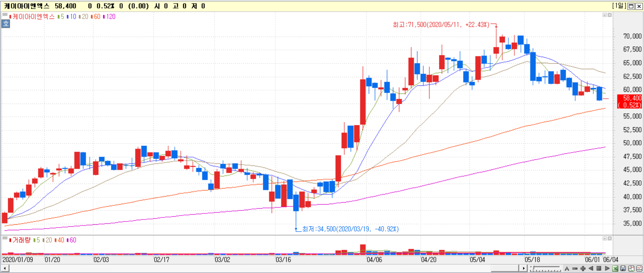The height and width of the screenshot is (273, 644).
Task: Click the 0.52% change value in header
Action: [x=105, y=6]
